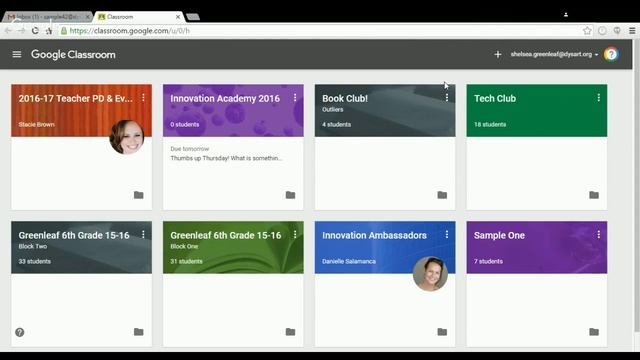Open the Drive folder for Tech Club
640x360 pixels.
point(594,195)
